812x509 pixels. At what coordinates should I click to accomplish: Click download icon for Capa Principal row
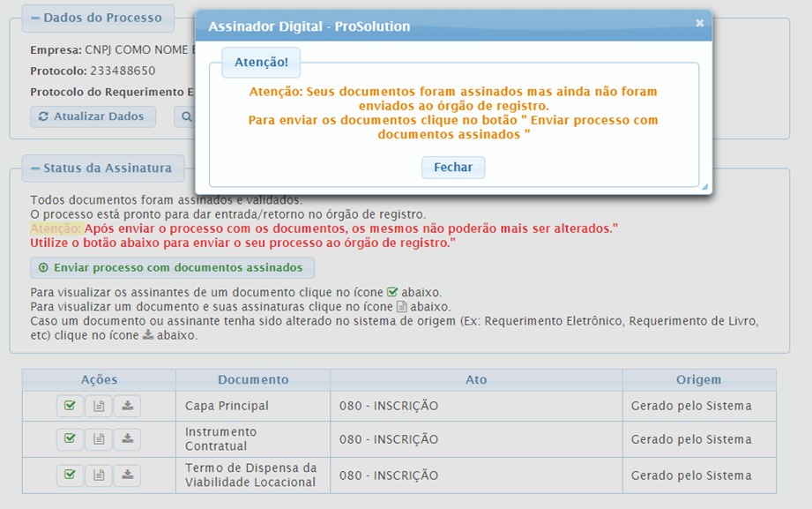tap(128, 406)
